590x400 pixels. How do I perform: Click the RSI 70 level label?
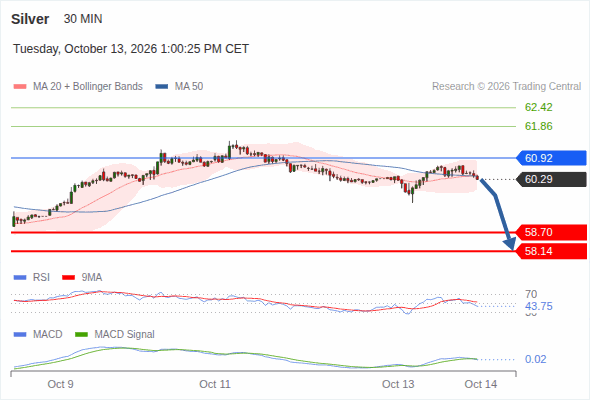click(531, 294)
